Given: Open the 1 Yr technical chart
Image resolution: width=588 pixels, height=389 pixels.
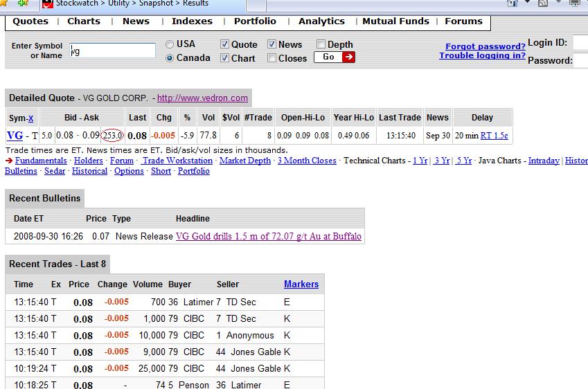Looking at the screenshot, I should (420, 161).
